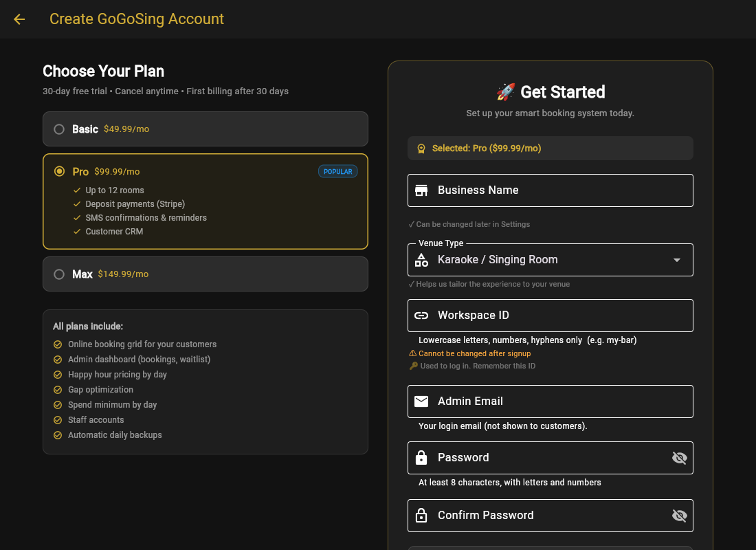756x550 pixels.
Task: Click the Business Name input field
Action: (550, 190)
